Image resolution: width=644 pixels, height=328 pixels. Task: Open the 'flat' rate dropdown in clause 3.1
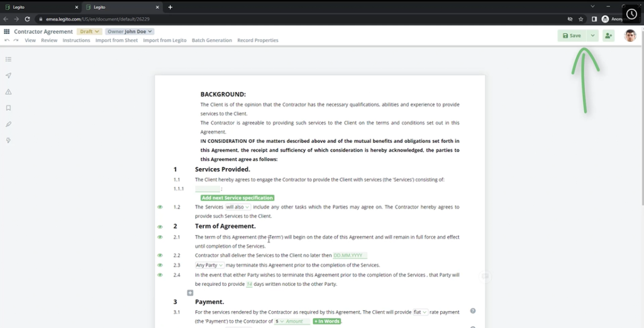[x=419, y=312]
